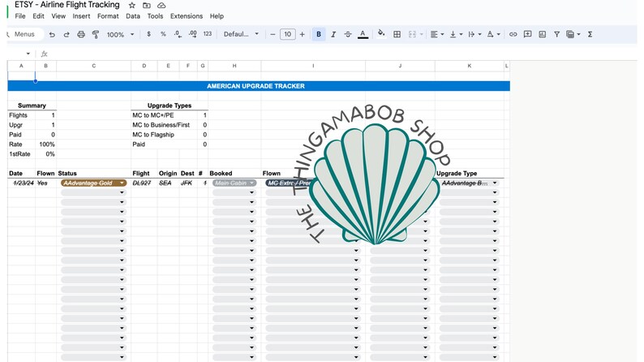The height and width of the screenshot is (362, 644).
Task: Open the font family dropdown
Action: [x=241, y=34]
